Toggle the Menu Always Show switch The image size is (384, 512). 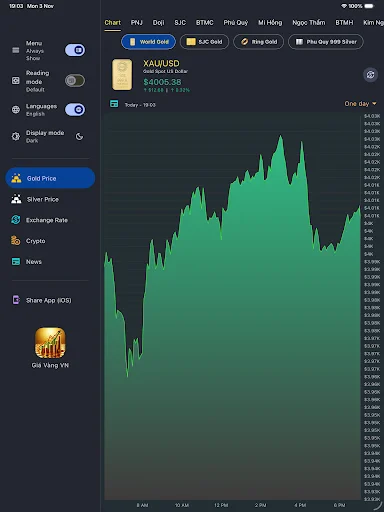click(x=75, y=50)
